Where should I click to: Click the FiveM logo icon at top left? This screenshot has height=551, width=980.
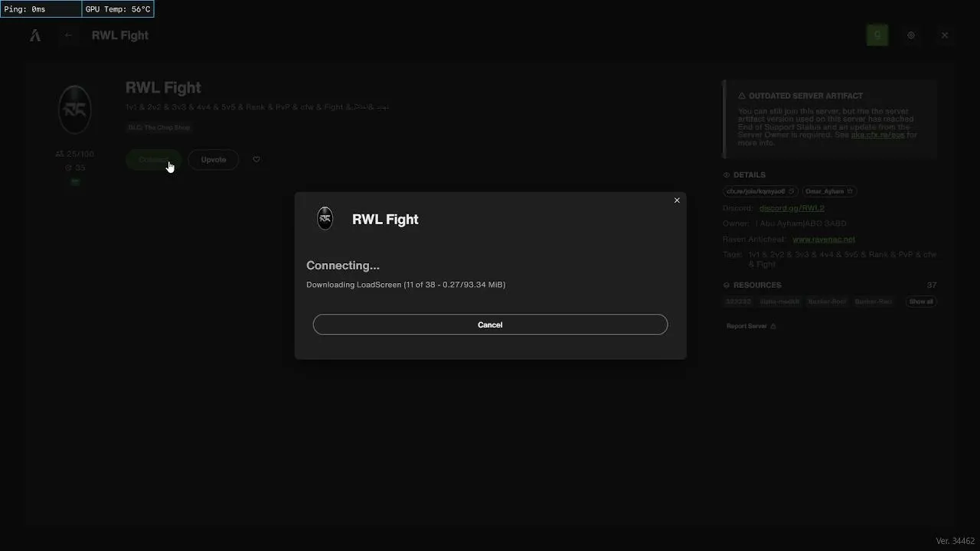[35, 35]
